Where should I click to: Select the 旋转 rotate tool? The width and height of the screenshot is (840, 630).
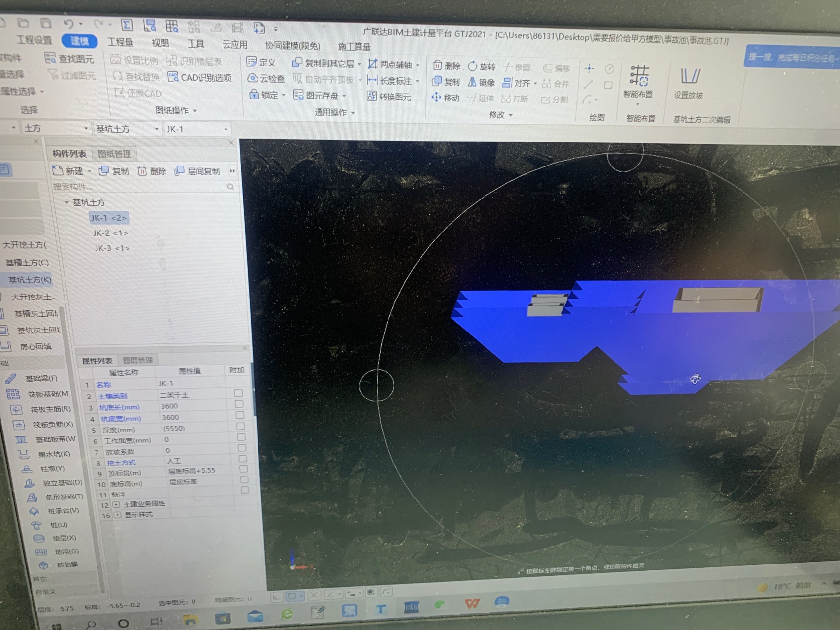[x=483, y=66]
